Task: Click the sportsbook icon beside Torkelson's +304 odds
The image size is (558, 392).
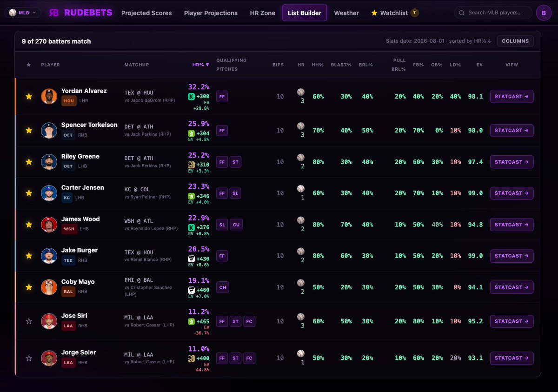Action: (191, 133)
